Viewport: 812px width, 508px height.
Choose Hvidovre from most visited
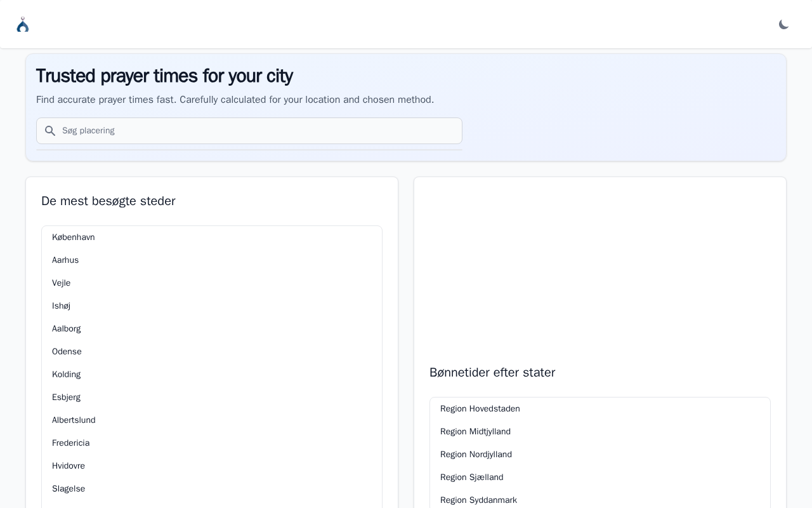tap(69, 466)
